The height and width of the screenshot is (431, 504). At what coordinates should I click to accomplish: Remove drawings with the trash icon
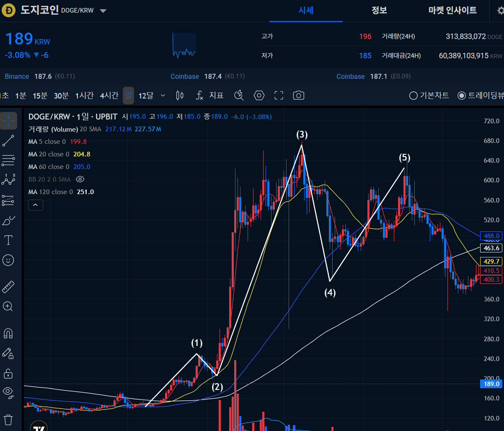click(8, 419)
